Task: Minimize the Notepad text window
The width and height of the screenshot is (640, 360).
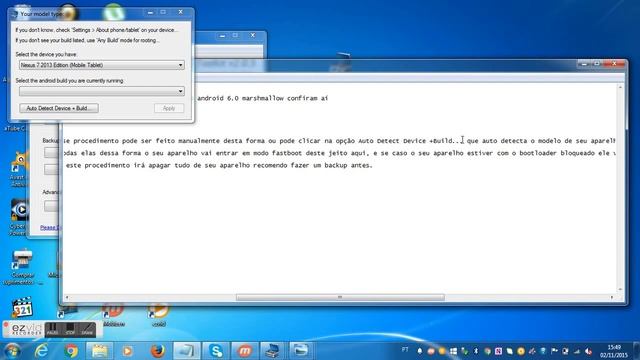Action: click(x=584, y=64)
